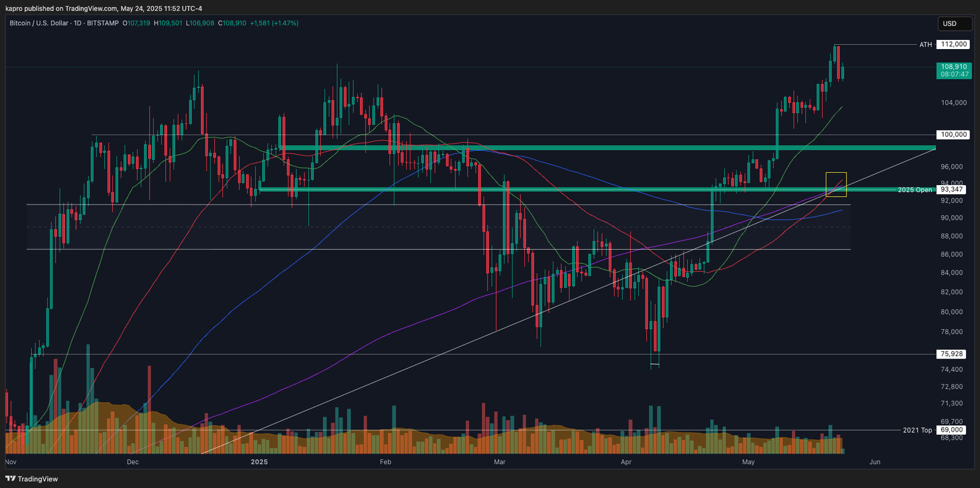Screen dimensions: 980x488
Task: Open the USD currency selector
Action: point(954,24)
